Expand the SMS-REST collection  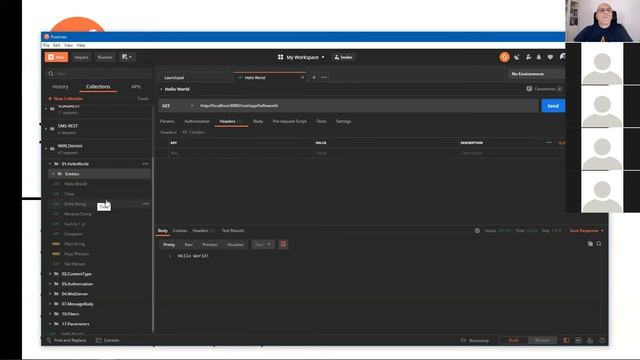point(46,129)
